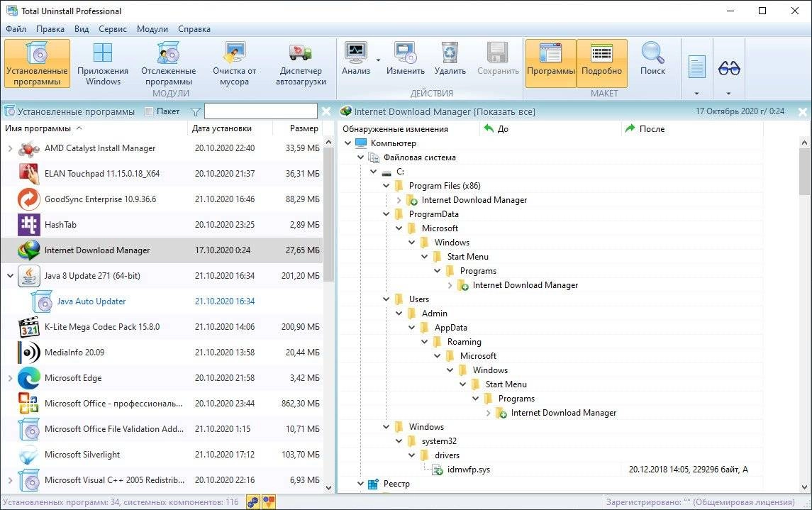The width and height of the screenshot is (812, 510).
Task: Toggle the Подробно layout view
Action: click(x=602, y=63)
